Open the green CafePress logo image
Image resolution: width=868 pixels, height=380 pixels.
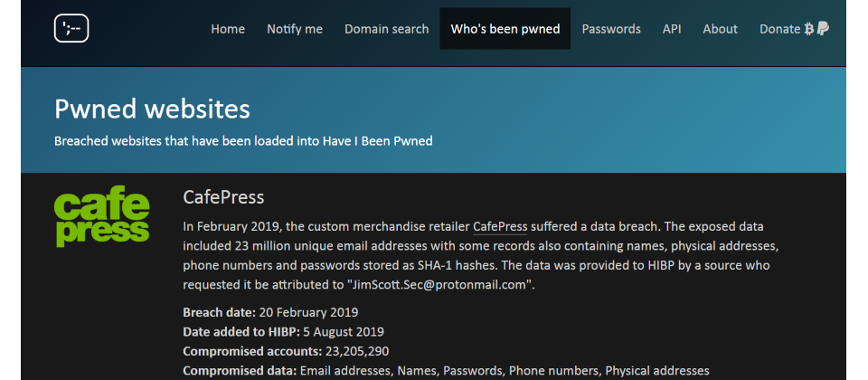[x=102, y=216]
